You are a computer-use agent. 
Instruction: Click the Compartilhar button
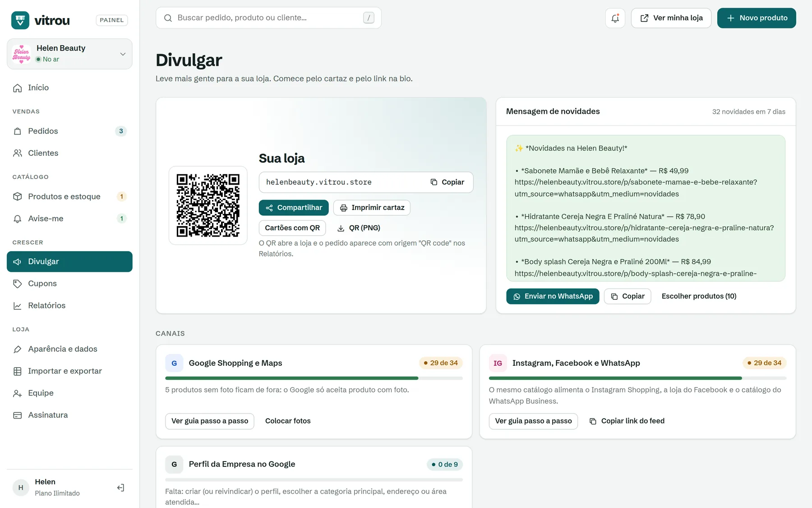pos(294,208)
